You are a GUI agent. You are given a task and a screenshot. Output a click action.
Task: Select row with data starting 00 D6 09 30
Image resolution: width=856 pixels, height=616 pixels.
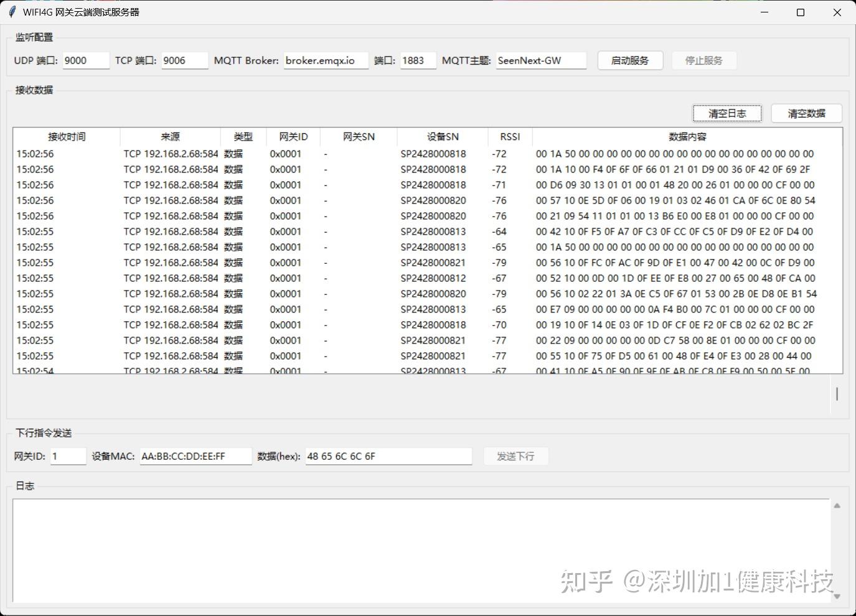click(428, 185)
